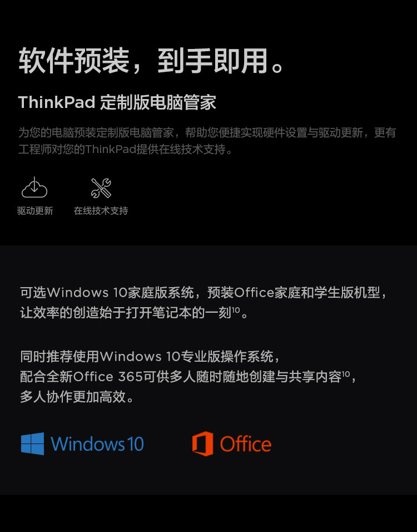Image resolution: width=417 pixels, height=532 pixels.
Task: Click the 软件预装，到手即用 headline
Action: point(151,61)
